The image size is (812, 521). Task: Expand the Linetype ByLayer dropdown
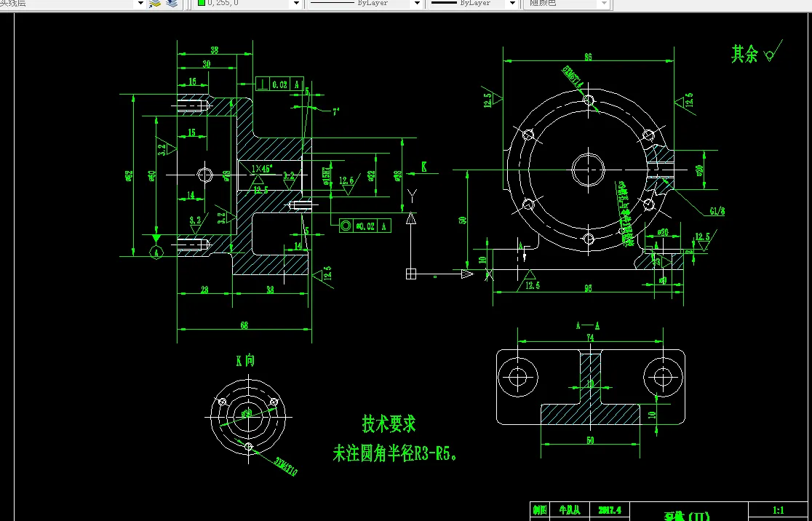point(416,4)
